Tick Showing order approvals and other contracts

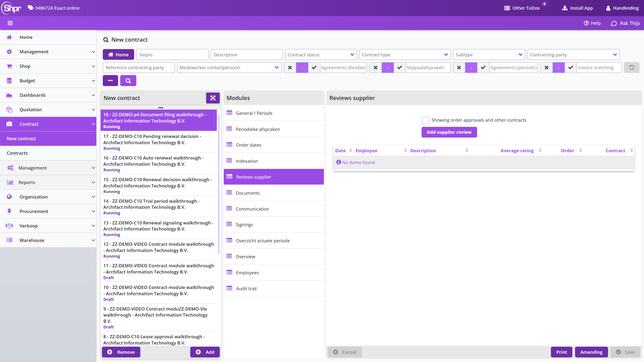pyautogui.click(x=425, y=120)
